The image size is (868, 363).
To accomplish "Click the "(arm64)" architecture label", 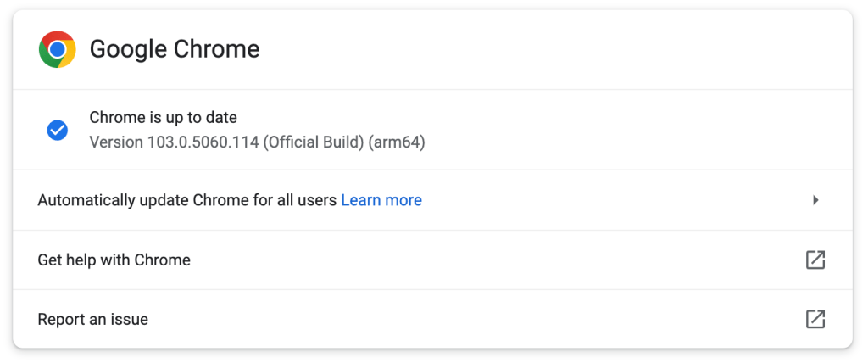I will click(x=396, y=142).
